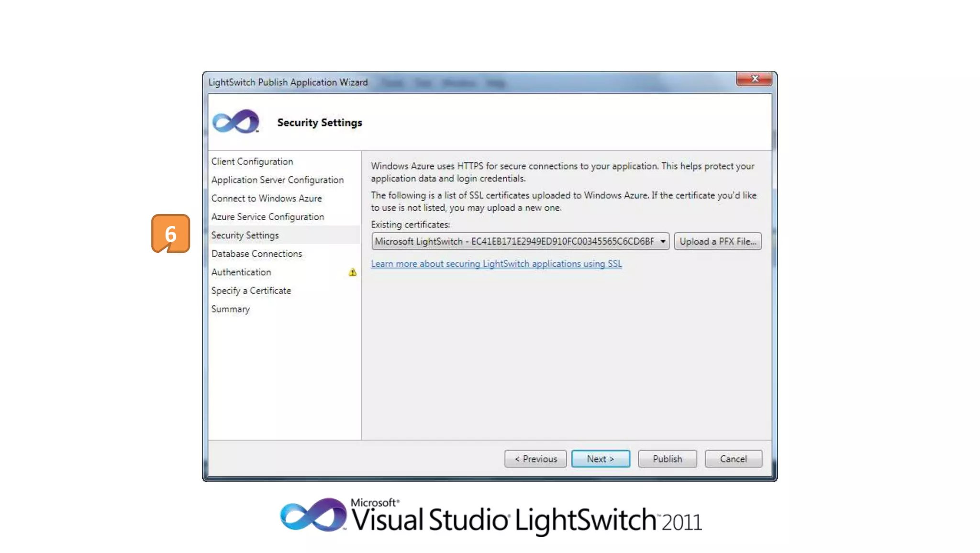Click the Authentication warning icon
This screenshot has width=980, height=553.
click(353, 272)
